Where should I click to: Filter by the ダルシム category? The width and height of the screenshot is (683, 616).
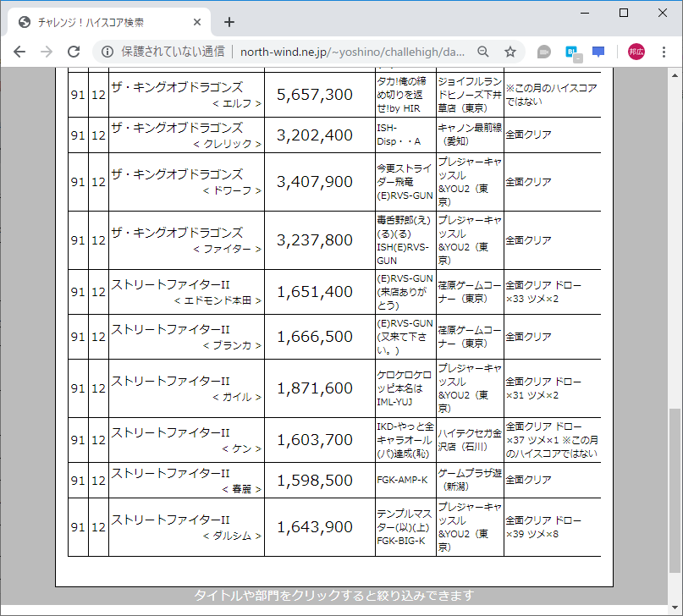click(x=232, y=536)
